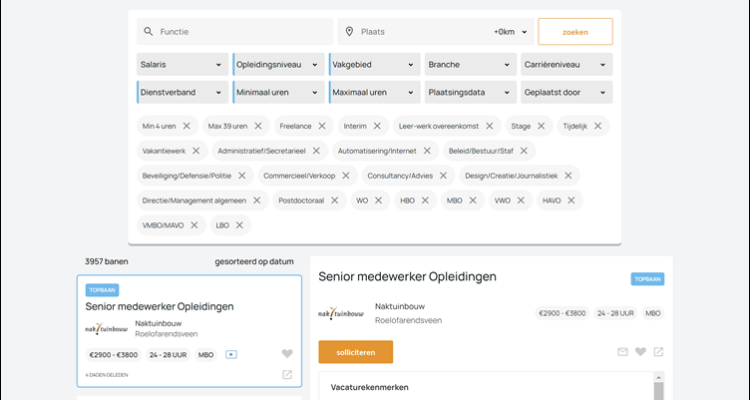Remove the HBO filter tag

pyautogui.click(x=425, y=200)
